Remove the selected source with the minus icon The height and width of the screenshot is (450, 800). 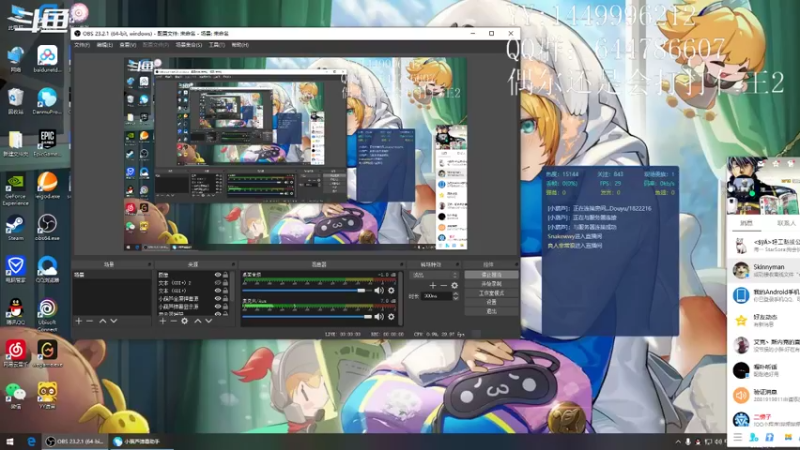[173, 321]
